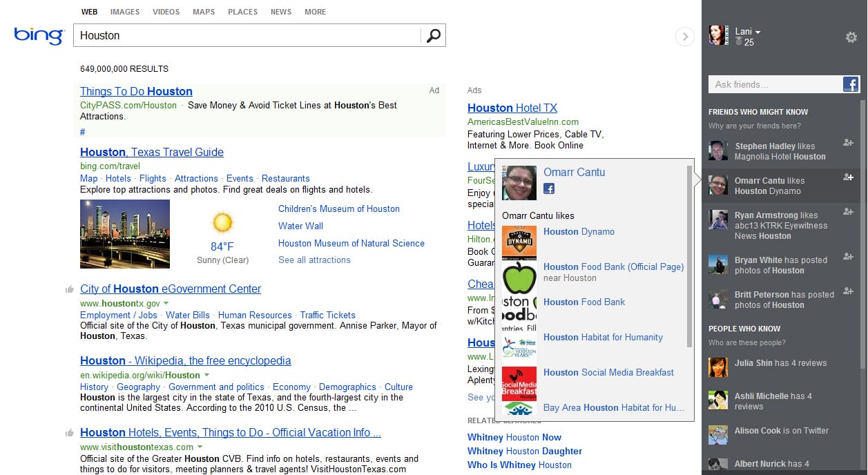Screen dimensions: 868x475
Task: Collapse sidebar with the arrow button
Action: [x=684, y=37]
